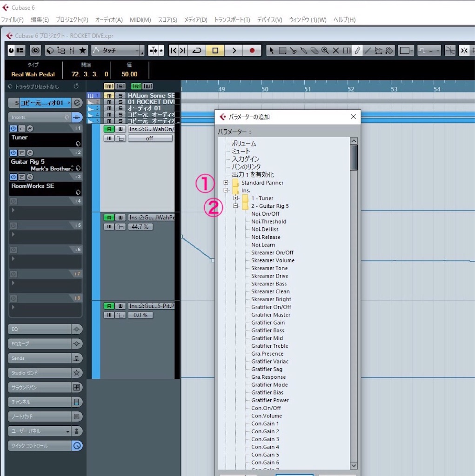Select the Play speaker tool

coord(378,51)
